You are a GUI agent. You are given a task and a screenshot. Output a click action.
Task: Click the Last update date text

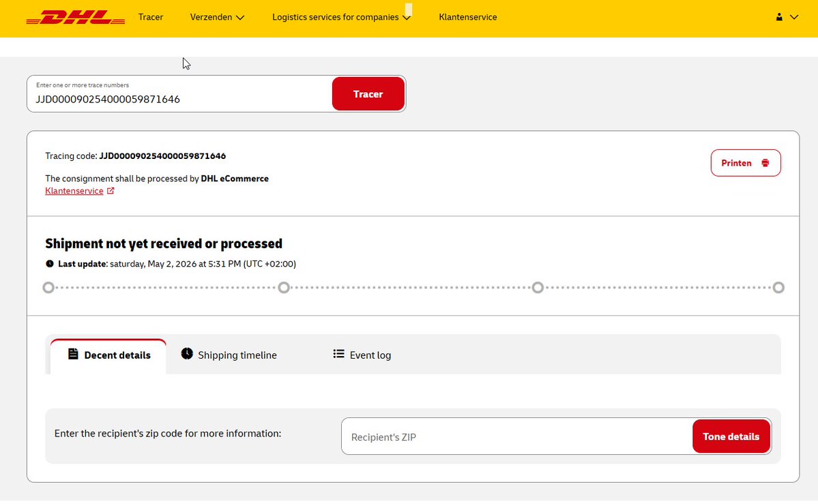coord(203,264)
